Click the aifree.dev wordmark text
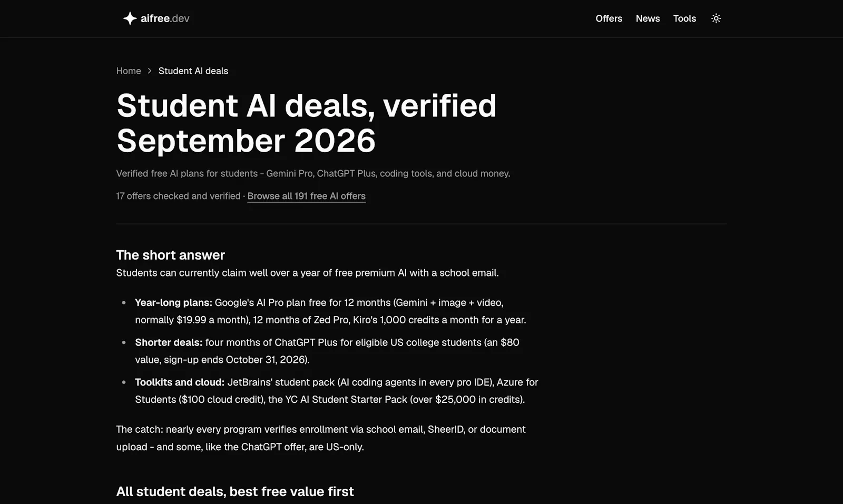This screenshot has width=843, height=504. pyautogui.click(x=165, y=18)
